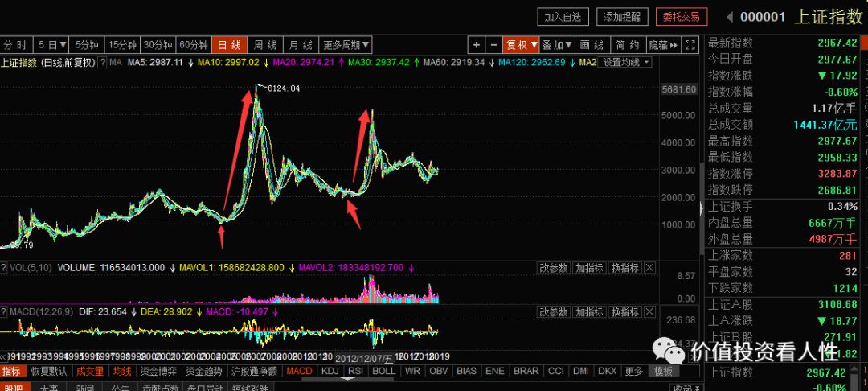Close the VOL indicator panel
The width and height of the screenshot is (868, 391).
click(649, 268)
